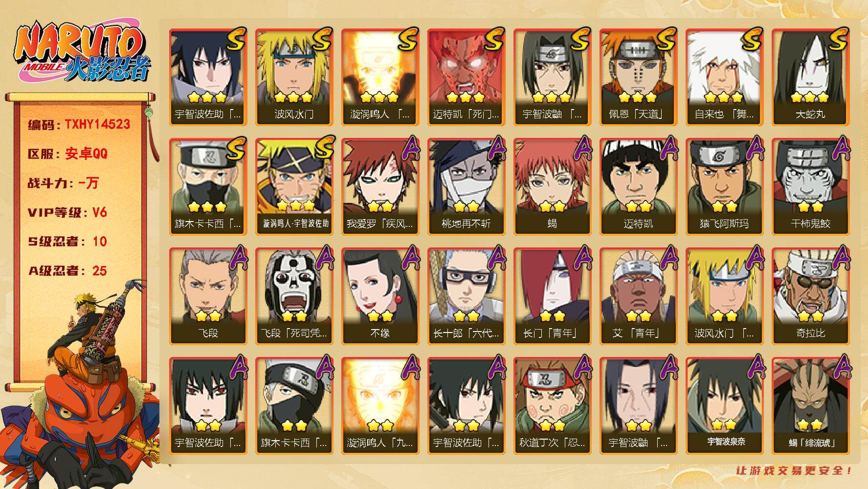Viewport: 868px width, 489px height.
Task: Select the 波风水门 S-rank ninja card
Action: click(294, 77)
